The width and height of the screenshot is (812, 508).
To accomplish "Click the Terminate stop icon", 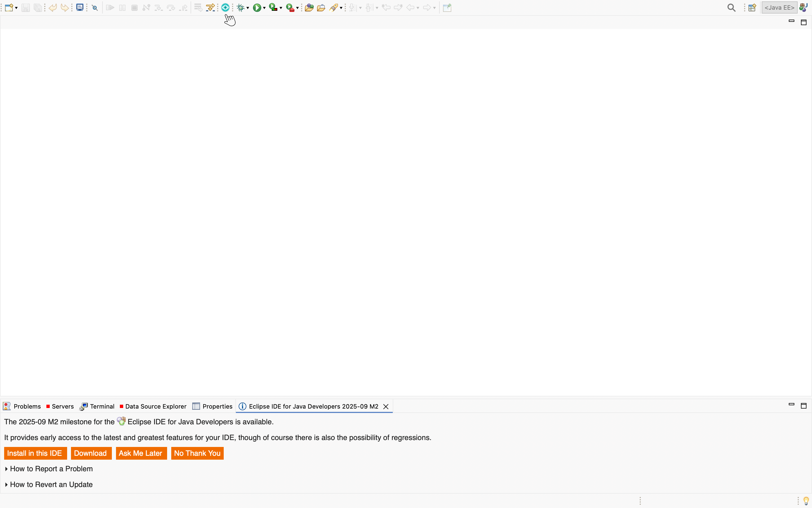I will (135, 7).
